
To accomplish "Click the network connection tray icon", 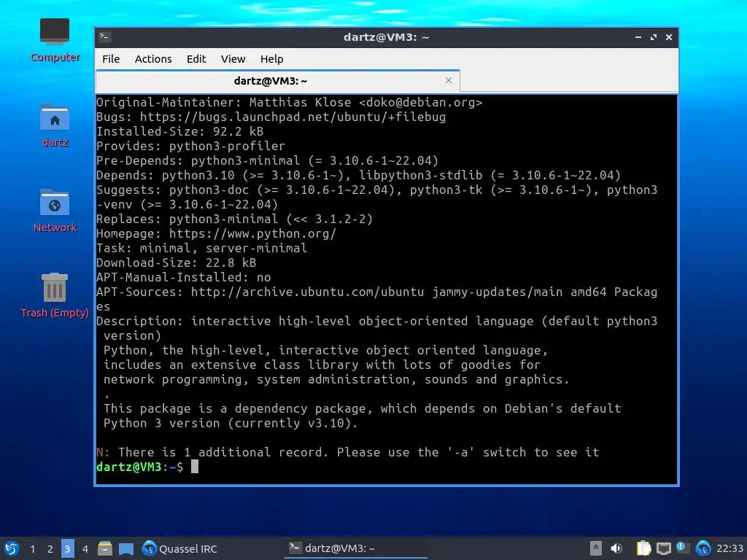I will (663, 548).
